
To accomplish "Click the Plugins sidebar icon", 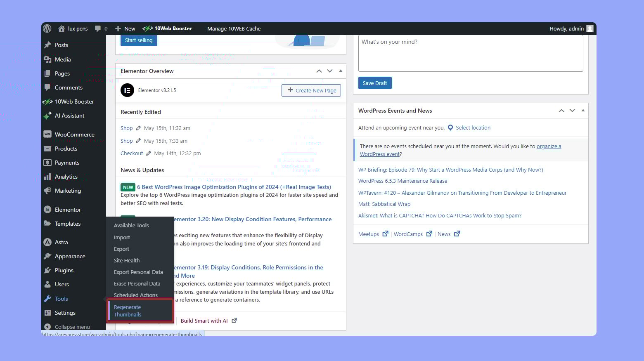I will tap(48, 270).
